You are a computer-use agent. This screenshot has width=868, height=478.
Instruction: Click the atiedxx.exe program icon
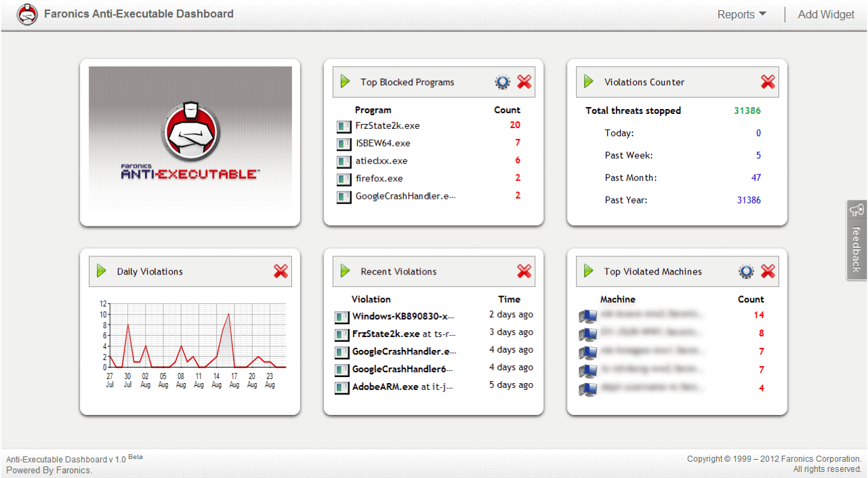[x=344, y=161]
